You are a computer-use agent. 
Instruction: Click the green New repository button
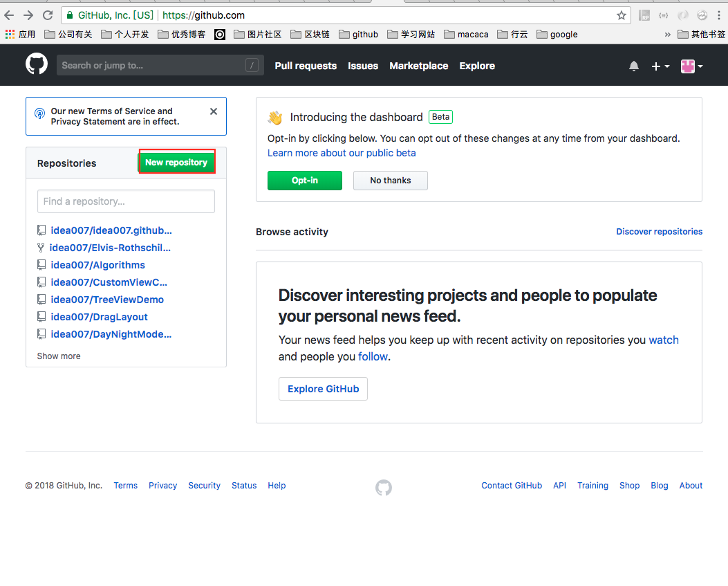pyautogui.click(x=176, y=162)
